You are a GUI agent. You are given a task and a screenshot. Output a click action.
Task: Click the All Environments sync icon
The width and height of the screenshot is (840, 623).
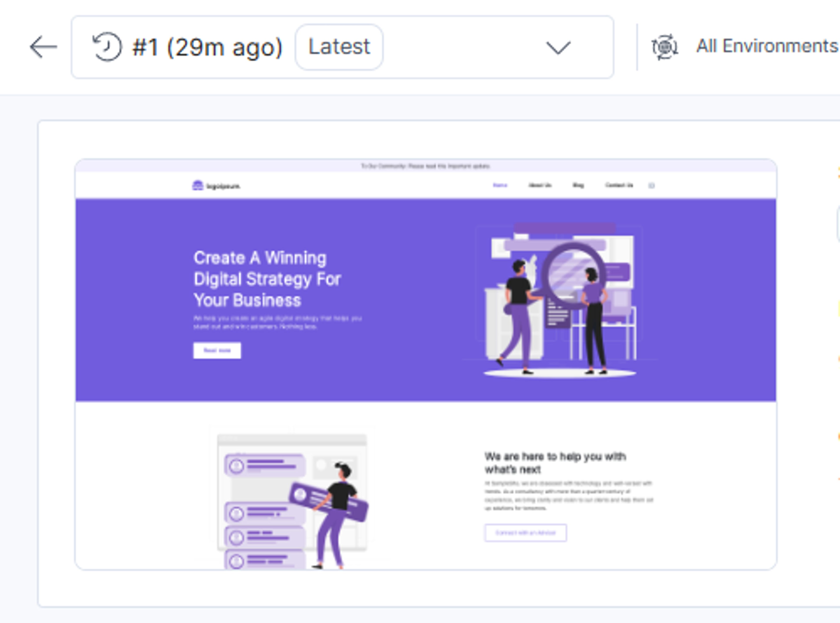[x=665, y=47]
